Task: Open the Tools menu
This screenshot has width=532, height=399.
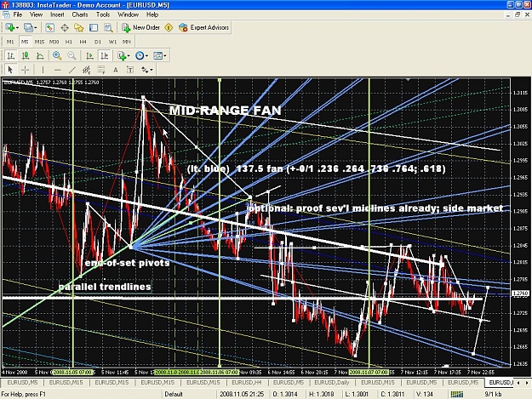Action: (103, 14)
